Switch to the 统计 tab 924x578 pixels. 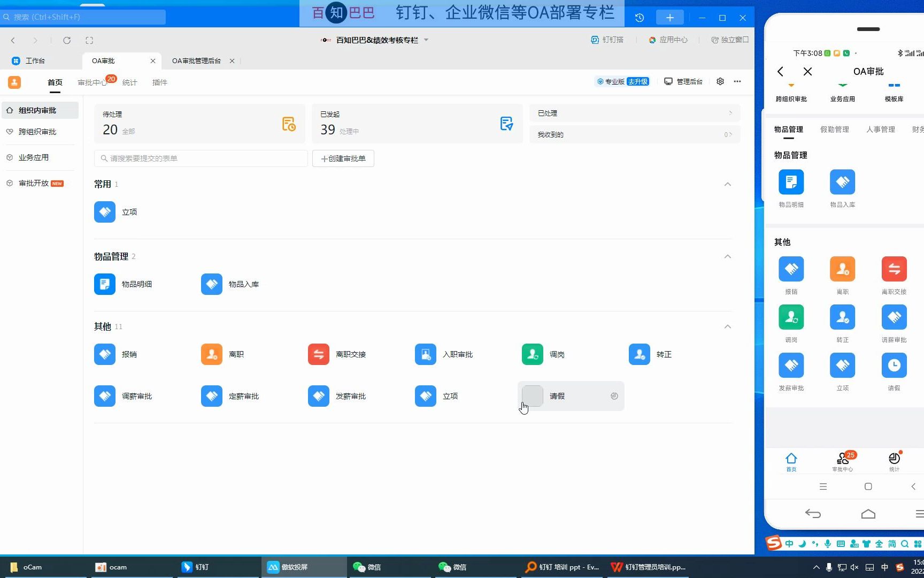click(x=129, y=82)
